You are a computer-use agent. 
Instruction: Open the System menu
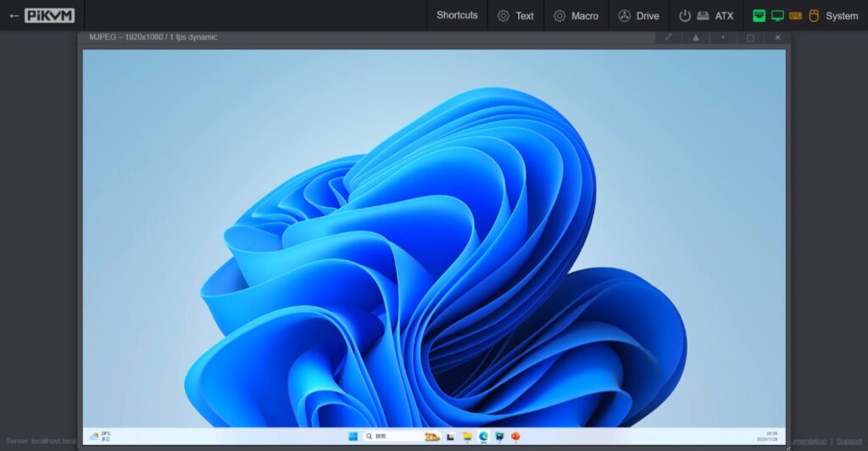(805, 15)
